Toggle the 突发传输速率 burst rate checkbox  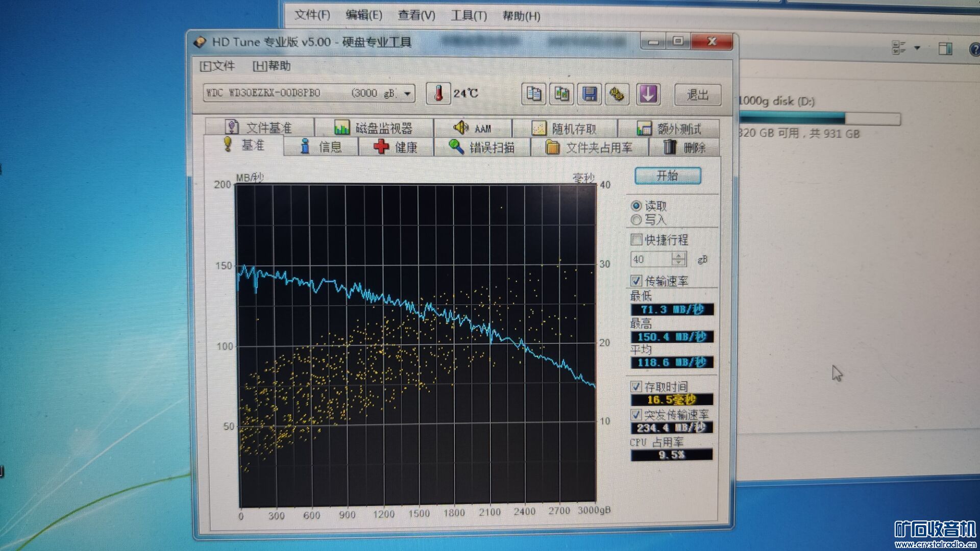pos(636,414)
